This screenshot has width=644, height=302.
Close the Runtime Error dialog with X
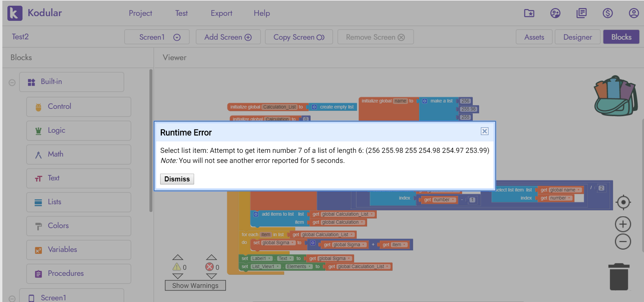coord(484,131)
